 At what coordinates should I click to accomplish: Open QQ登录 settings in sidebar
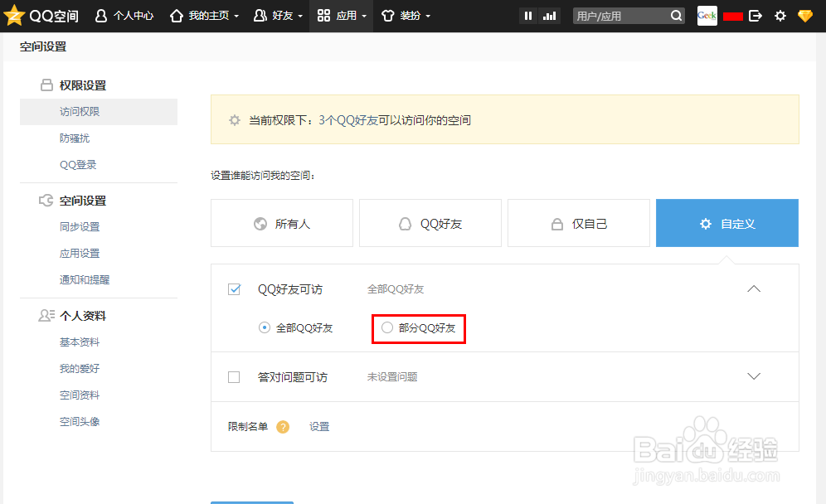[78, 164]
